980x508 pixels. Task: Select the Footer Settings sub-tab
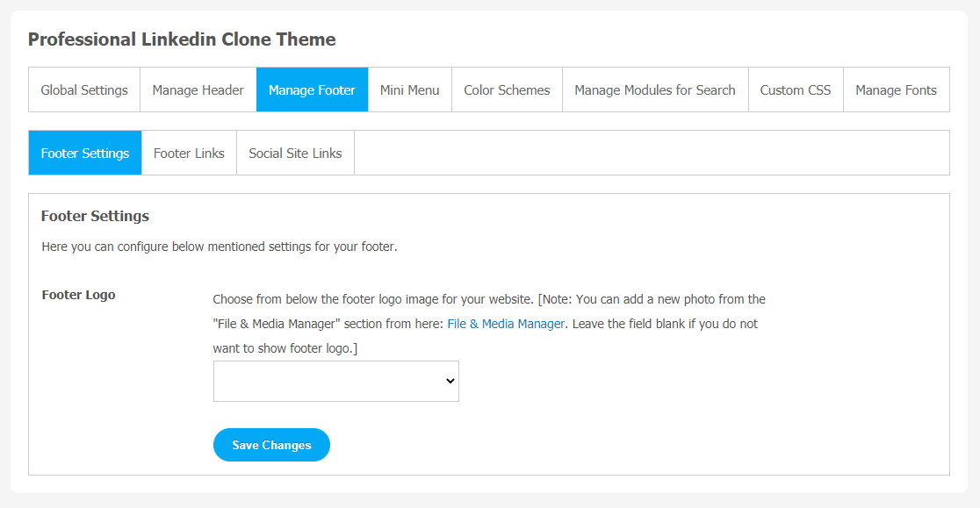[x=85, y=153]
